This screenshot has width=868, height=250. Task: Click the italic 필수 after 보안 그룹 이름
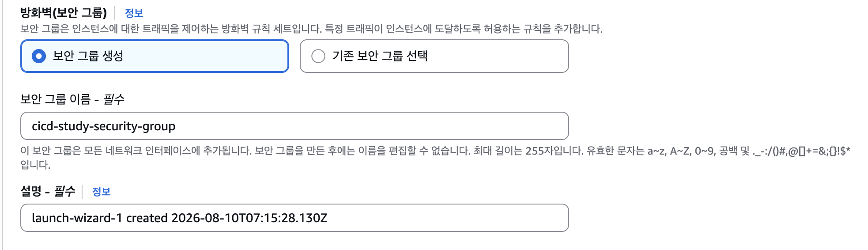pyautogui.click(x=114, y=99)
